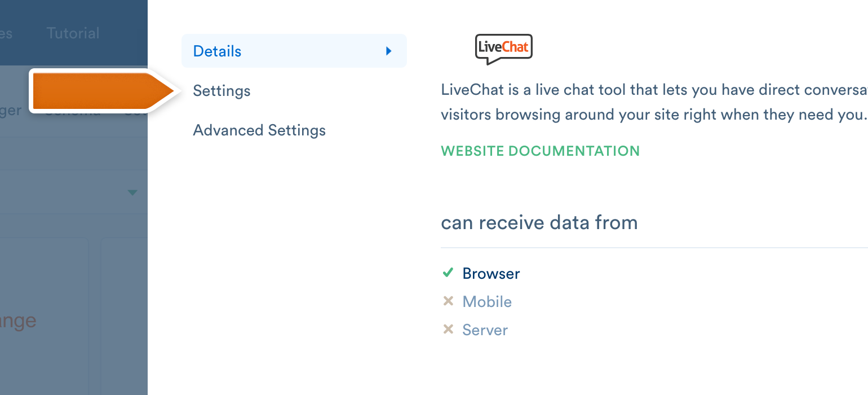The height and width of the screenshot is (395, 868).
Task: Open the dimmed dropdown arrow in the background page
Action: tap(132, 193)
